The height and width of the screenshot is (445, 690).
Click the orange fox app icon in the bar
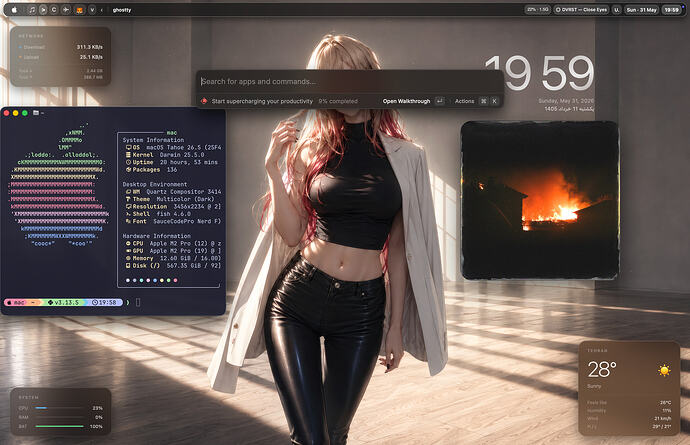tap(80, 10)
